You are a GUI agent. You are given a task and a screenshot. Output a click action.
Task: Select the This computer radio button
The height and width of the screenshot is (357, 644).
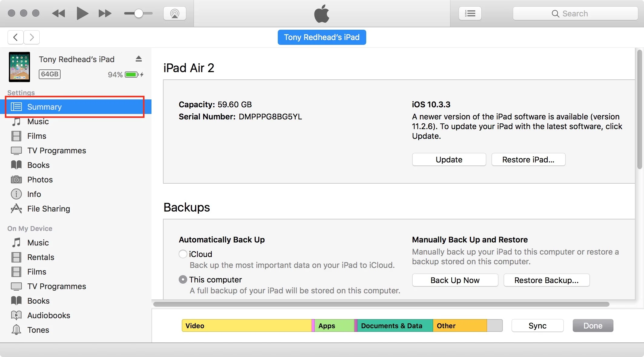(x=183, y=279)
